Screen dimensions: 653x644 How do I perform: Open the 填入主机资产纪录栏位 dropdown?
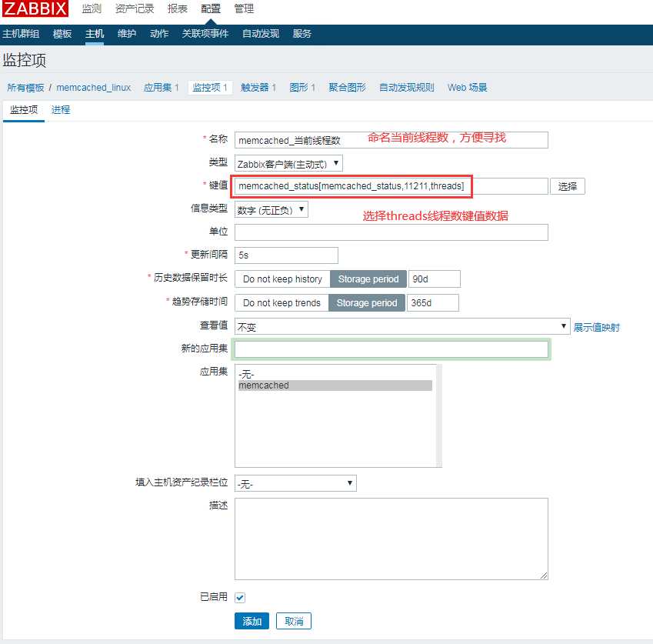[x=295, y=483]
